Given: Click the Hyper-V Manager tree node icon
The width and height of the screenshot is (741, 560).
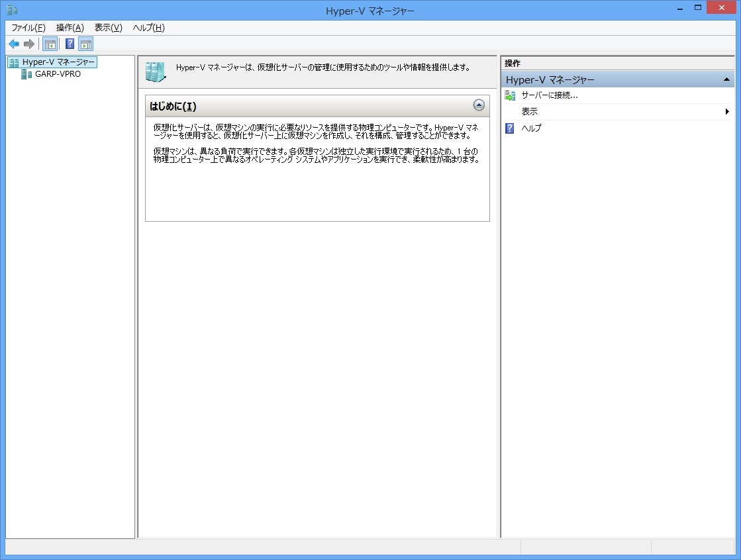Looking at the screenshot, I should [x=14, y=62].
